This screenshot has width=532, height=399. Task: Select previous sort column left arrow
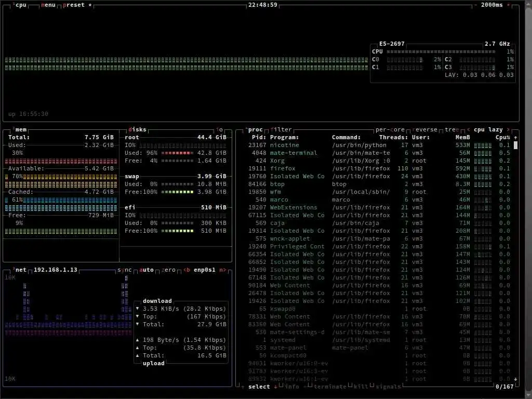click(x=468, y=129)
